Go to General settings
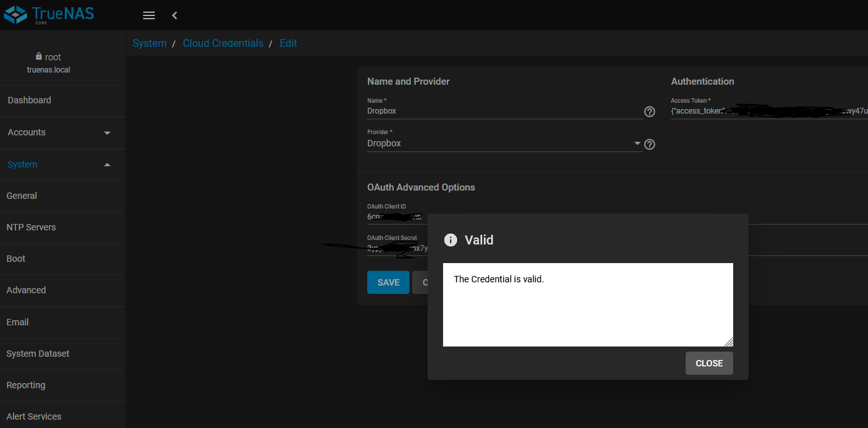The image size is (868, 428). click(x=62, y=196)
